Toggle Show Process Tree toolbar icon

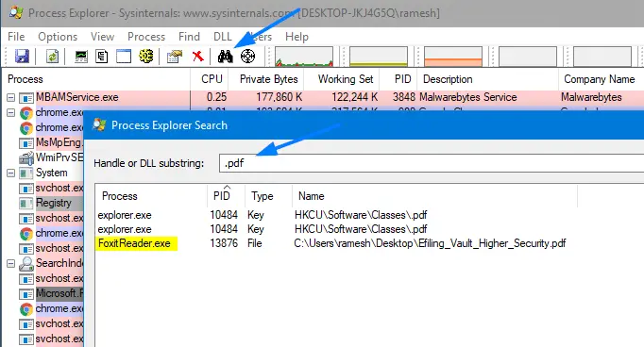click(x=101, y=56)
